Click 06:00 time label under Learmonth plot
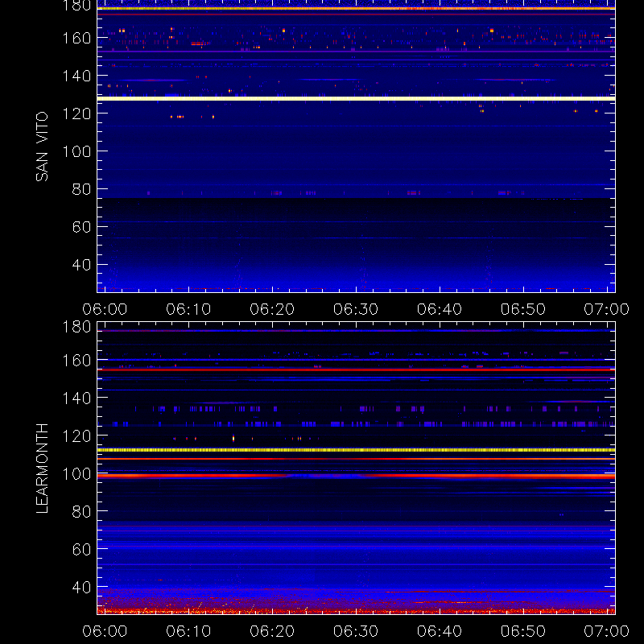 pyautogui.click(x=105, y=631)
